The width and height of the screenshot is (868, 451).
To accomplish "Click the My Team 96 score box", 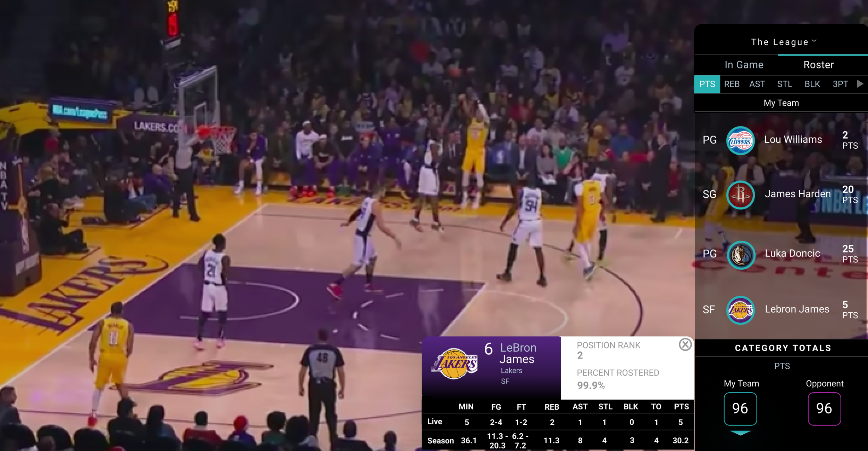I will coord(740,409).
